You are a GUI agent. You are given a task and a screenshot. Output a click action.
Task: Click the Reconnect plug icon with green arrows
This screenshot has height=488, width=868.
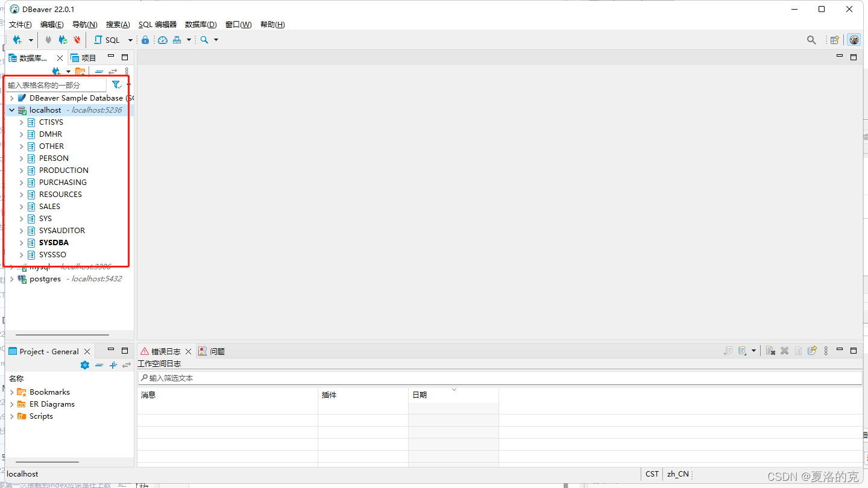click(63, 40)
